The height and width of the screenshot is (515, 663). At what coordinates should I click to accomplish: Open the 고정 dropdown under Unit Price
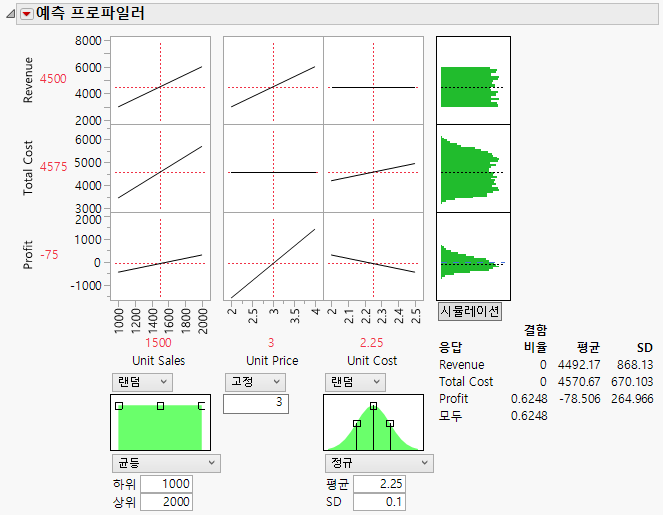255,382
